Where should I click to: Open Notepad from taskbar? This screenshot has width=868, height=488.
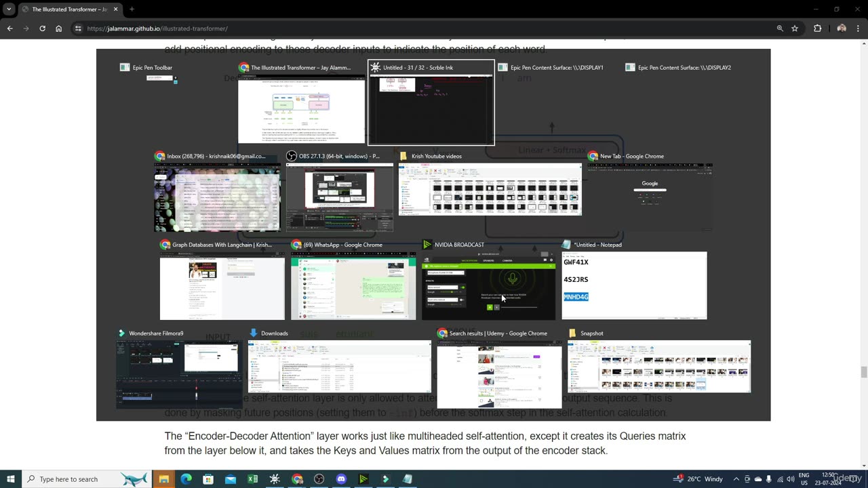coord(408,479)
